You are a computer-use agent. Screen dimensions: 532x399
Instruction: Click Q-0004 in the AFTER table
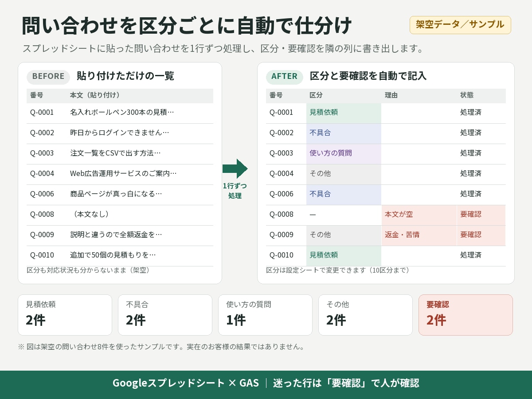pyautogui.click(x=282, y=174)
